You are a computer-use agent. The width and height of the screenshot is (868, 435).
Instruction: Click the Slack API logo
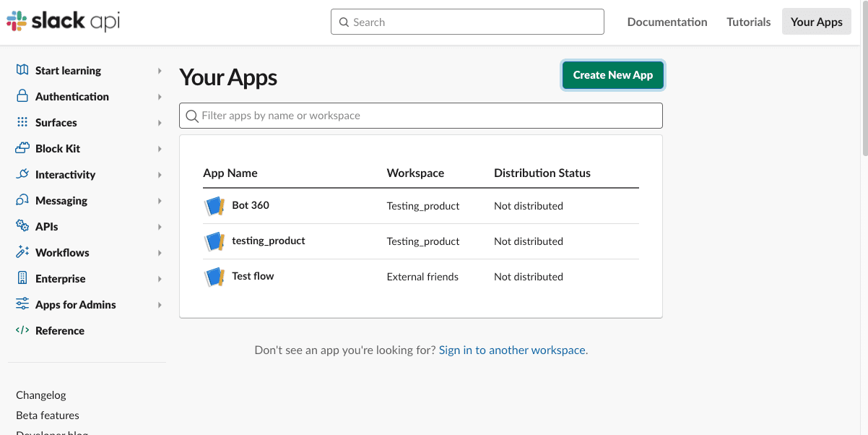[63, 22]
